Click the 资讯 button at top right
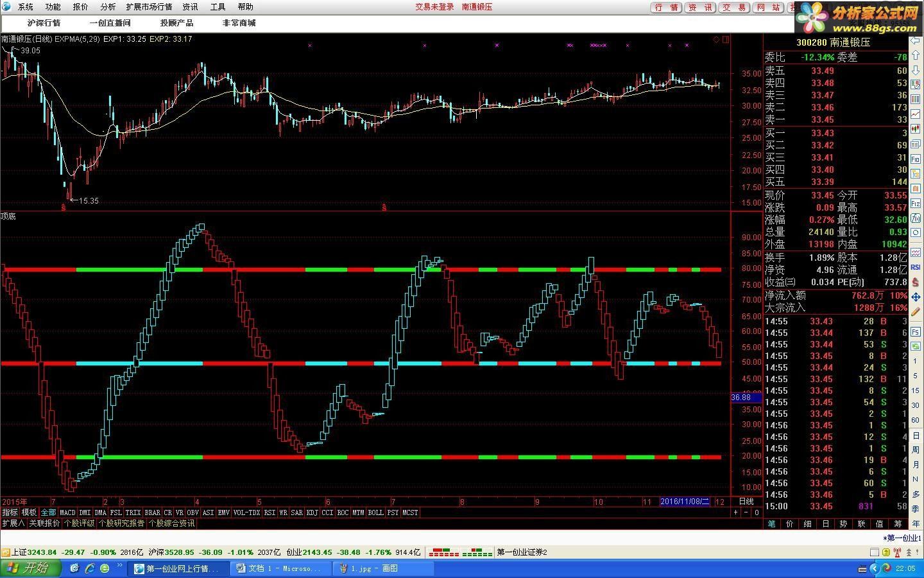 (701, 8)
